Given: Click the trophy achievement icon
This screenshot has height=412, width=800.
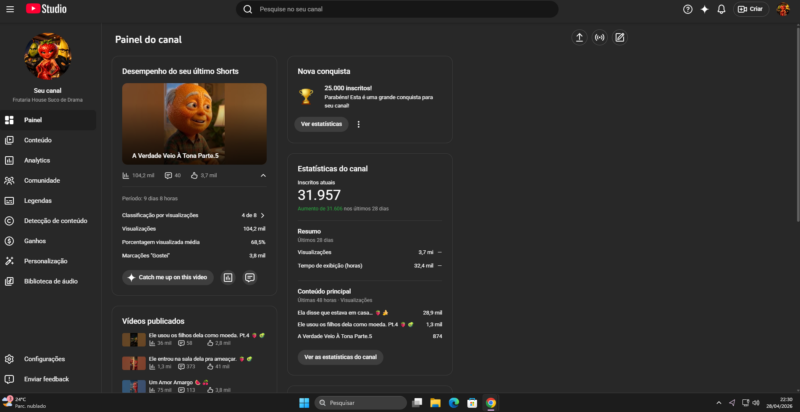Looking at the screenshot, I should [x=306, y=96].
